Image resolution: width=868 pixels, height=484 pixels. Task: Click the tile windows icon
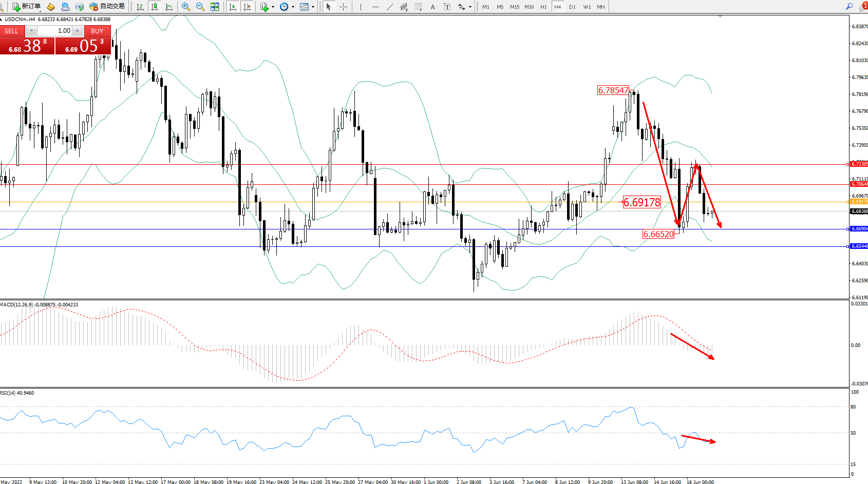coord(215,7)
